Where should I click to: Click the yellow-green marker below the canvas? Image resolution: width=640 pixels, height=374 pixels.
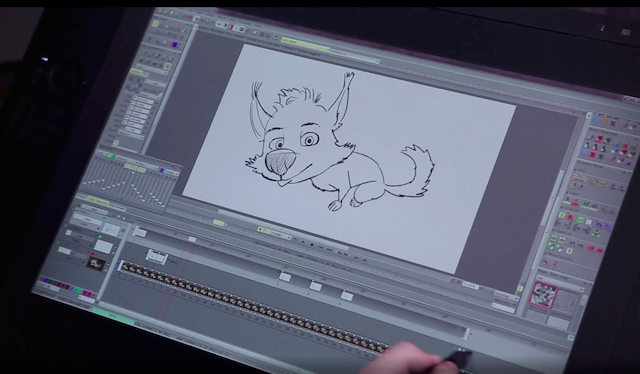[x=219, y=223]
